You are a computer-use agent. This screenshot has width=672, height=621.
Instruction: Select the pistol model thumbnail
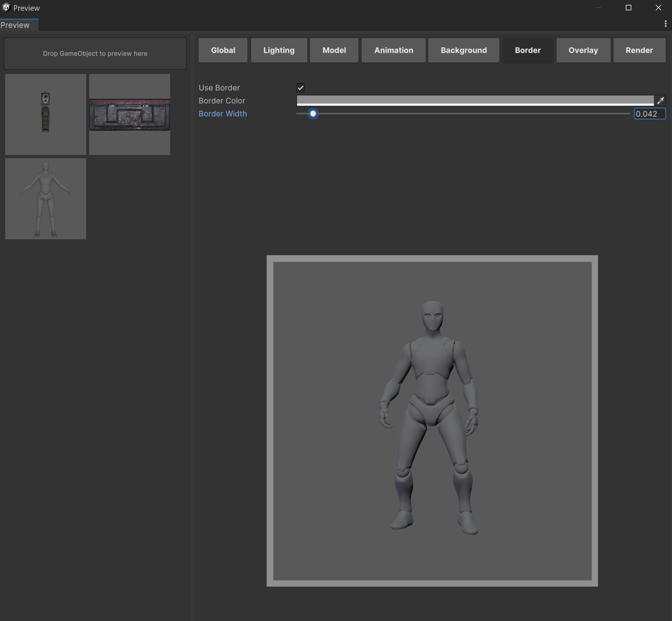(x=45, y=114)
